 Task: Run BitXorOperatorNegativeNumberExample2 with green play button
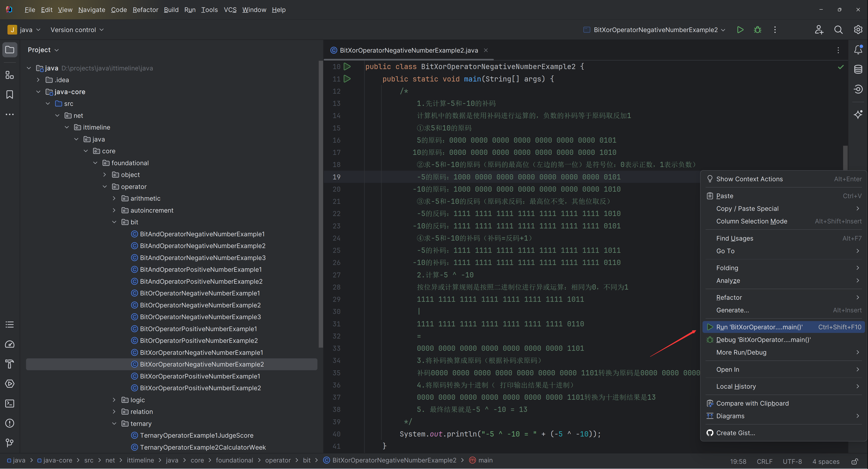740,30
